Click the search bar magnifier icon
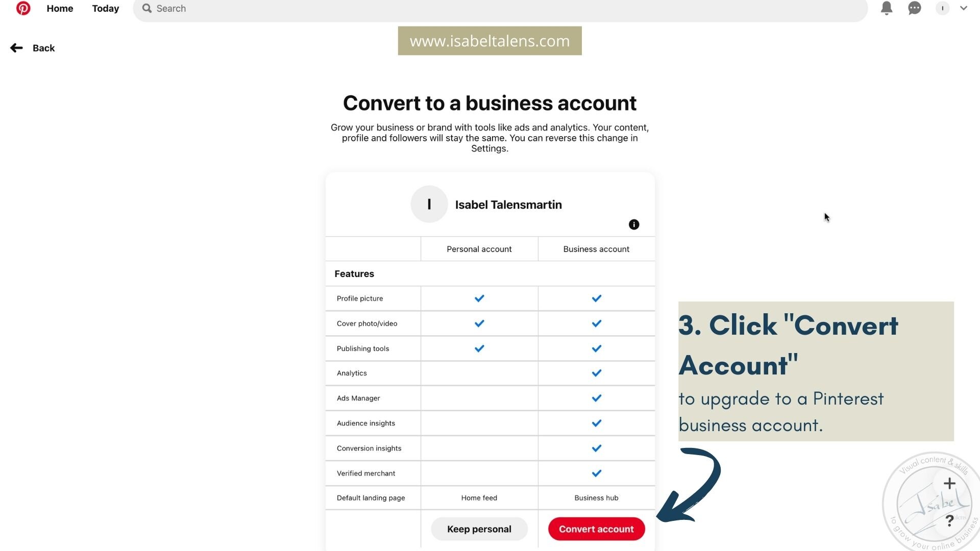 146,8
